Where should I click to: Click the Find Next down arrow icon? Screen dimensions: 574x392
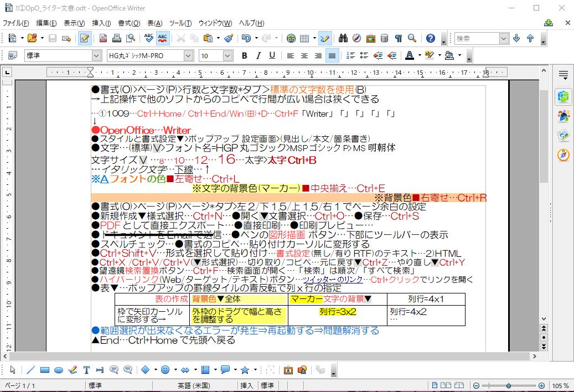tap(516, 38)
